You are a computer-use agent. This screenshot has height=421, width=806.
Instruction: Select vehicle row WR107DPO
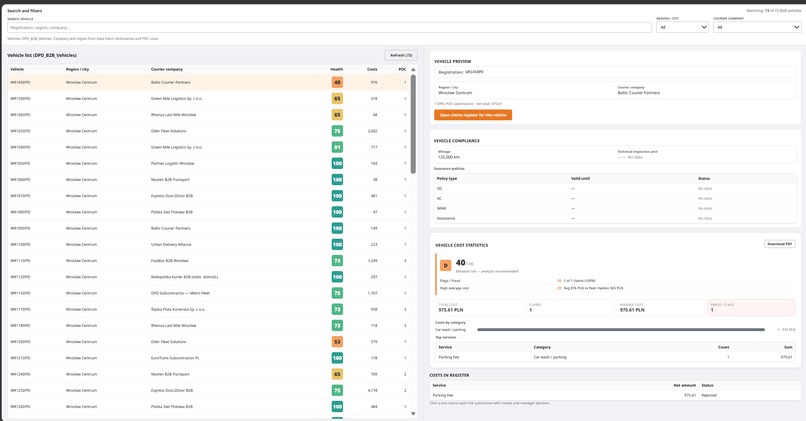[208, 195]
